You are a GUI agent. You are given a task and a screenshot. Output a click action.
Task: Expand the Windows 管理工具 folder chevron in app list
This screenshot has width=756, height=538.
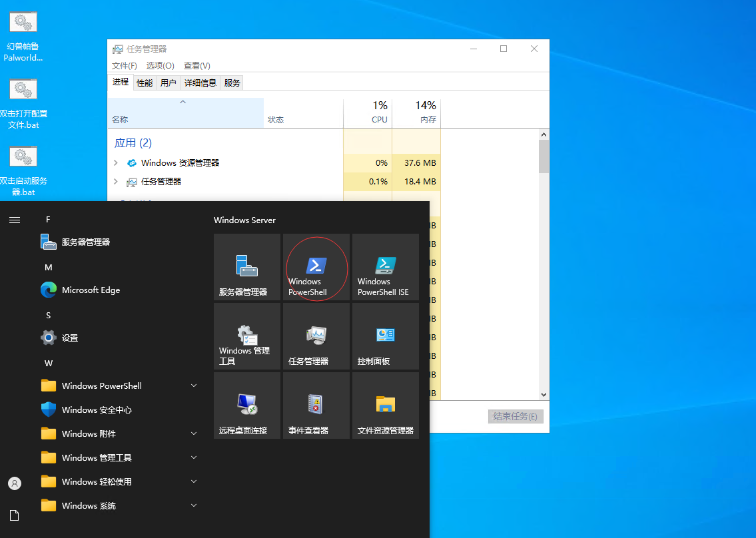pyautogui.click(x=194, y=457)
